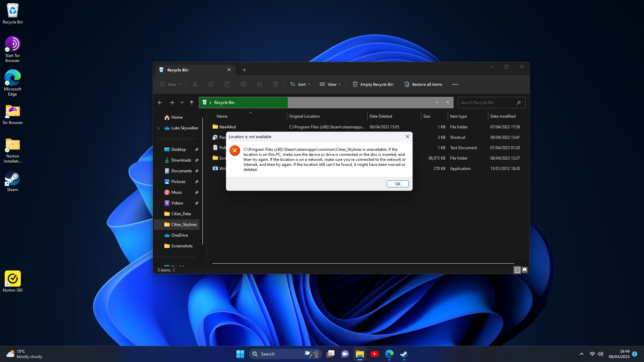This screenshot has height=362, width=644.
Task: Click Restore all items button
Action: pyautogui.click(x=423, y=84)
